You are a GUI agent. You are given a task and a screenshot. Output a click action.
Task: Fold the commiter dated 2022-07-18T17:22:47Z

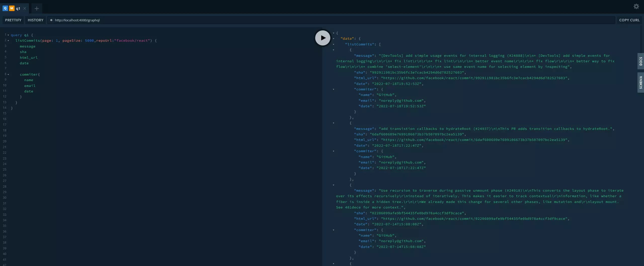pyautogui.click(x=334, y=151)
